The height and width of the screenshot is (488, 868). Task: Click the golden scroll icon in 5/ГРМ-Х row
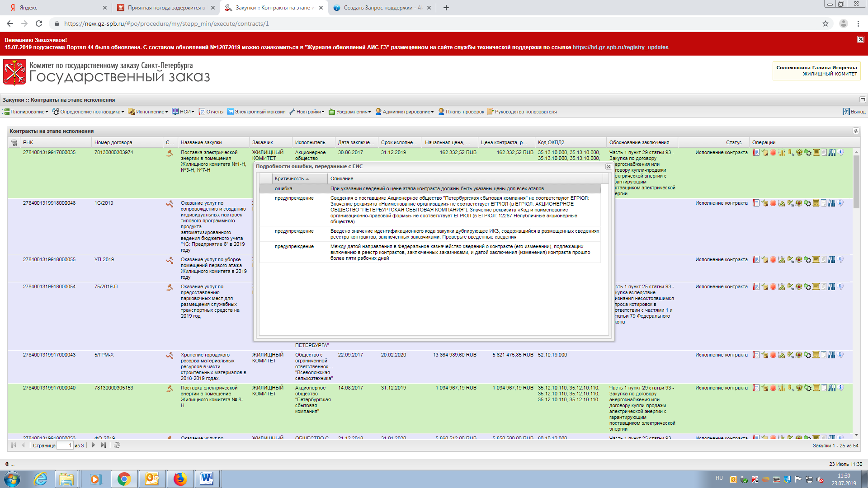816,355
